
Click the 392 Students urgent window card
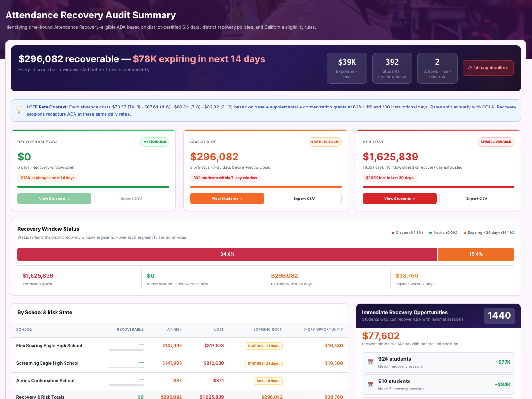point(392,68)
